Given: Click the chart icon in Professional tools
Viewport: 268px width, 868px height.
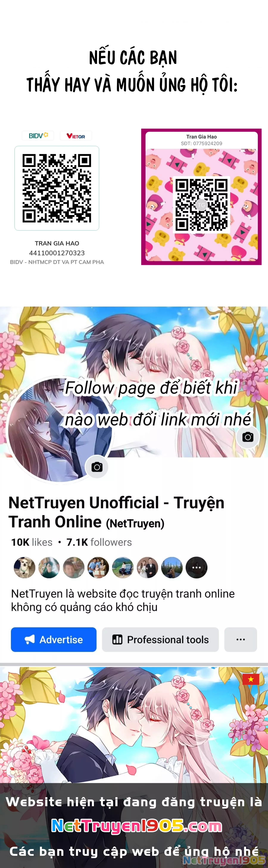Looking at the screenshot, I should (x=117, y=640).
